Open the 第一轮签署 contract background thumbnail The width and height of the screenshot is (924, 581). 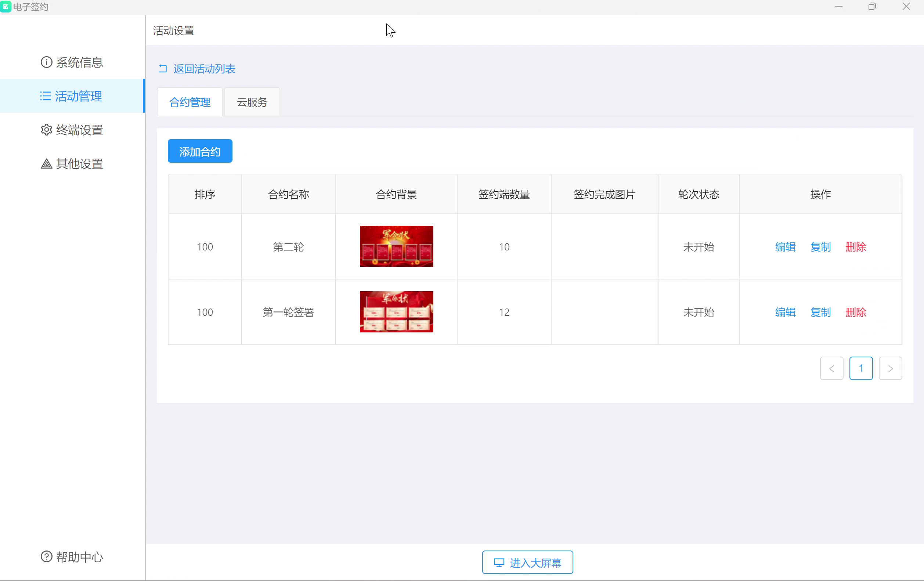(x=396, y=311)
